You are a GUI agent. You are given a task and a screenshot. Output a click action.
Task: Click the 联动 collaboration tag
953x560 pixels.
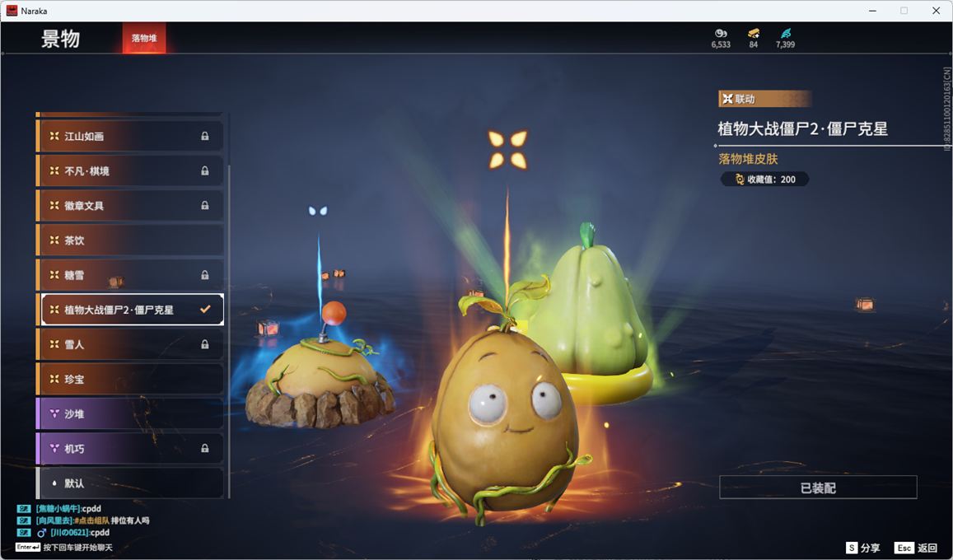pyautogui.click(x=764, y=99)
